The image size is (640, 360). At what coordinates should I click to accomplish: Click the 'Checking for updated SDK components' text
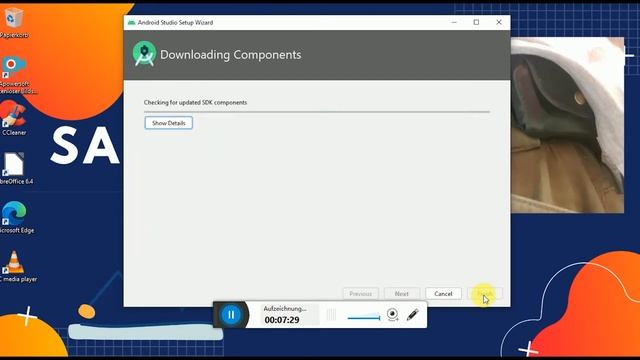(x=195, y=102)
